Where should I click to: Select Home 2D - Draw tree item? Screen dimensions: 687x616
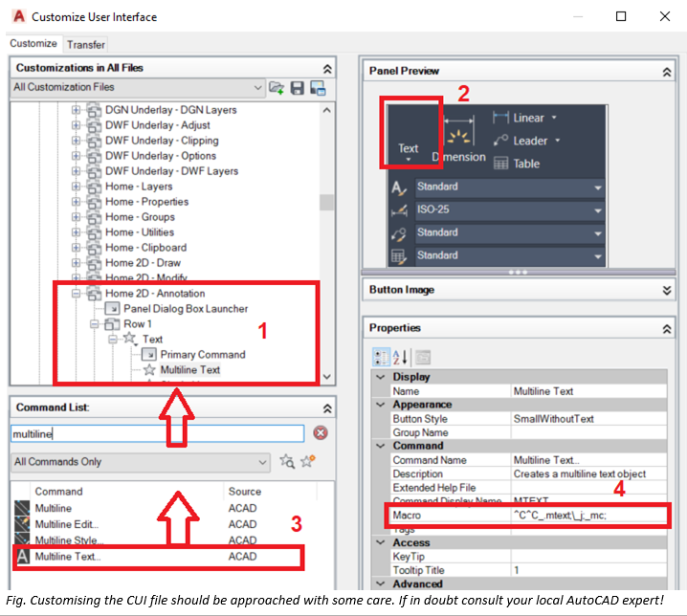pos(143,263)
